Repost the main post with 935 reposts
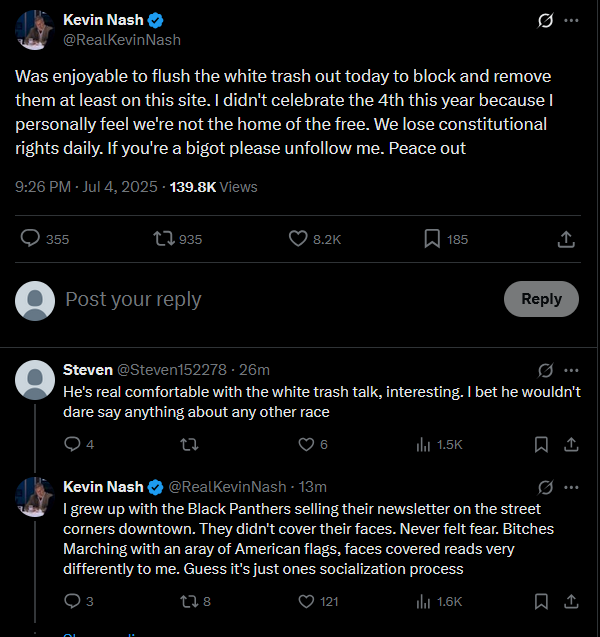This screenshot has height=637, width=600. [x=164, y=239]
